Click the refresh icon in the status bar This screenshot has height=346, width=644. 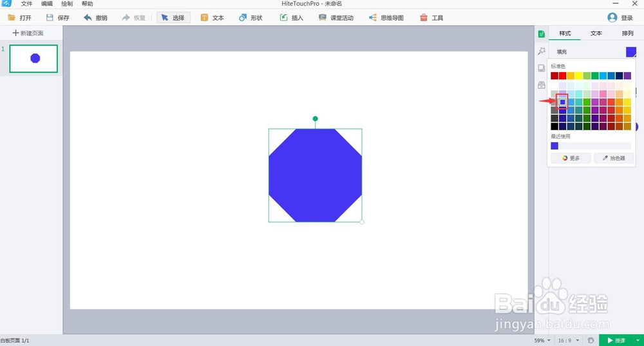click(x=591, y=340)
